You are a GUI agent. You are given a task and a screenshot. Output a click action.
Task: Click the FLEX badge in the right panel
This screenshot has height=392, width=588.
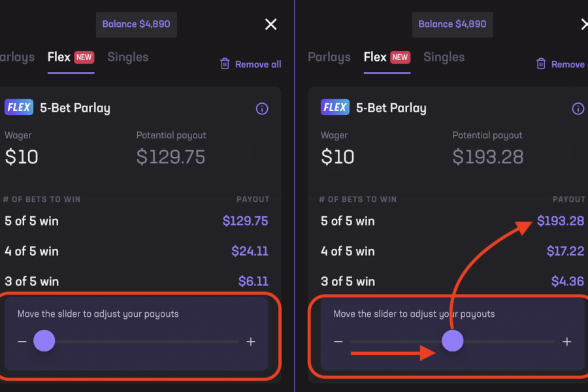[335, 108]
